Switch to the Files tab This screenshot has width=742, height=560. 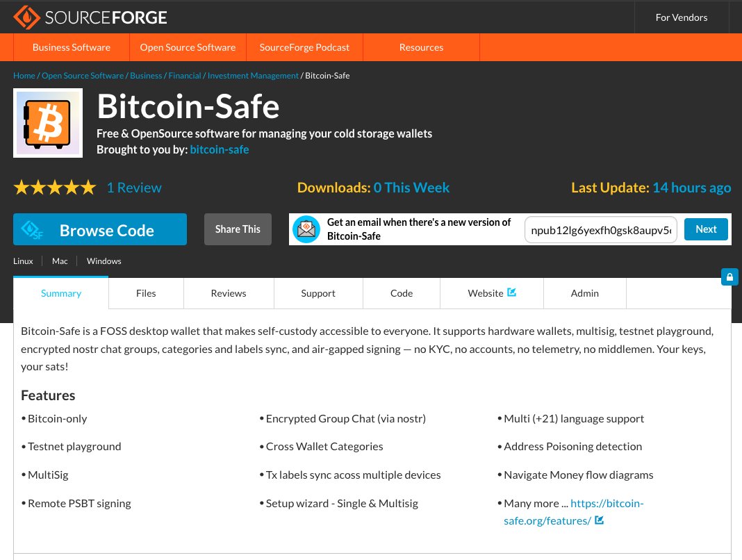pos(146,293)
